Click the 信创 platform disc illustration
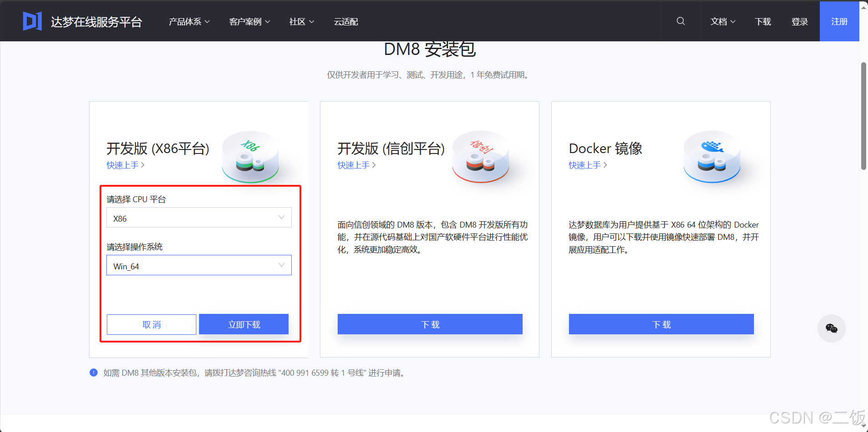This screenshot has width=868, height=432. coord(481,157)
